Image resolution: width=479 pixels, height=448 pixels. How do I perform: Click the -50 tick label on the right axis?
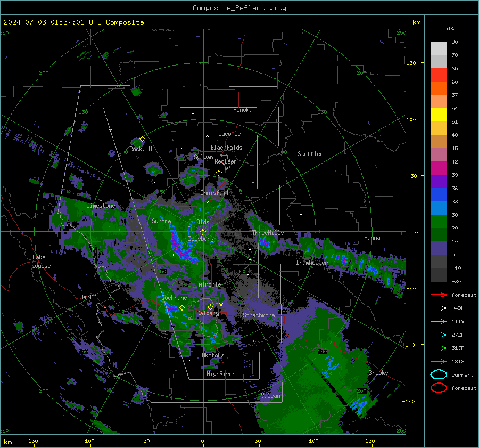(x=412, y=288)
